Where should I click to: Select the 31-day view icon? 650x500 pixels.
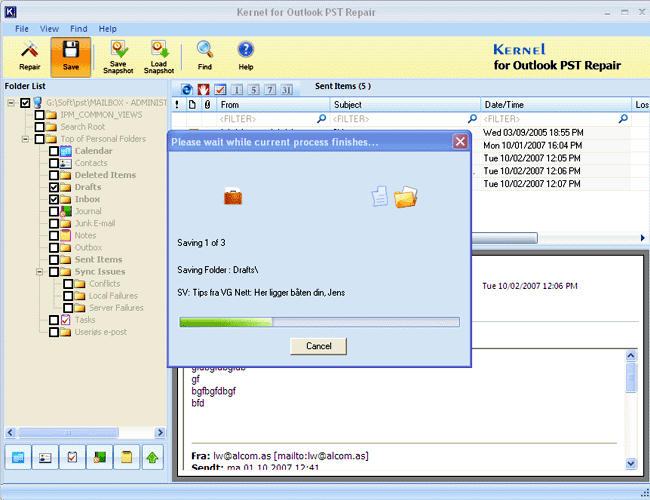pyautogui.click(x=287, y=89)
